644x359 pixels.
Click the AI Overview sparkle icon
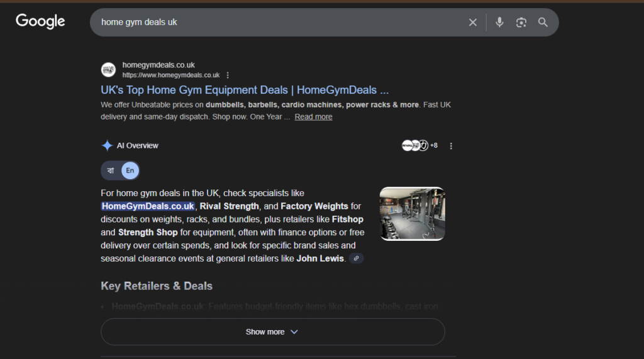107,145
